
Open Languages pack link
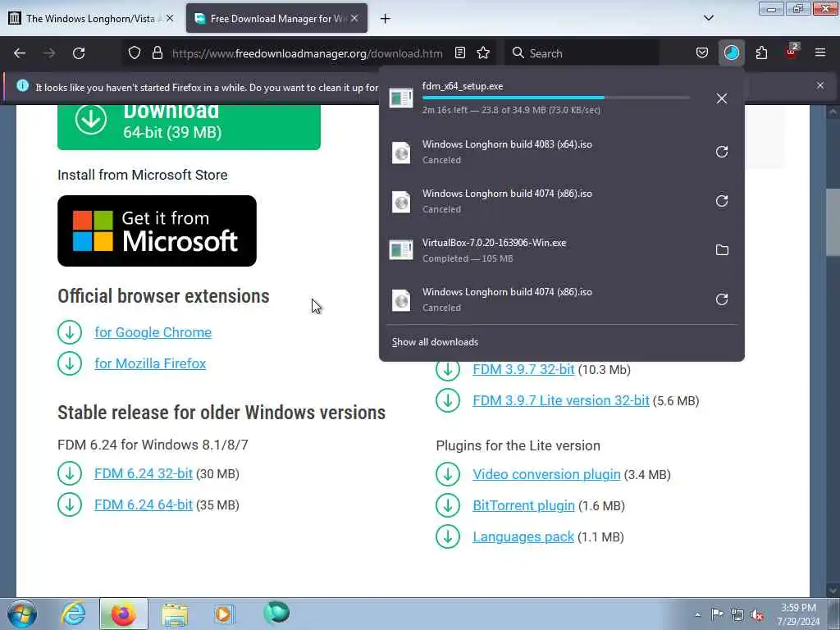(x=523, y=536)
